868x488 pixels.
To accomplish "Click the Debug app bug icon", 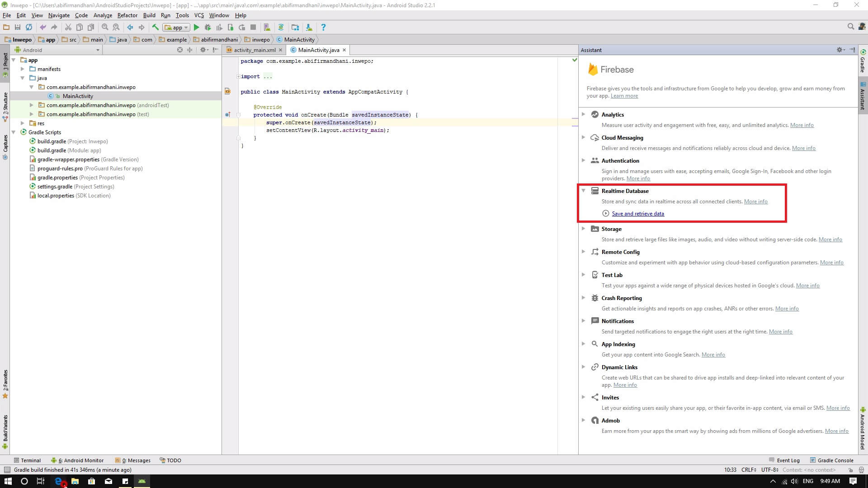I will (208, 28).
